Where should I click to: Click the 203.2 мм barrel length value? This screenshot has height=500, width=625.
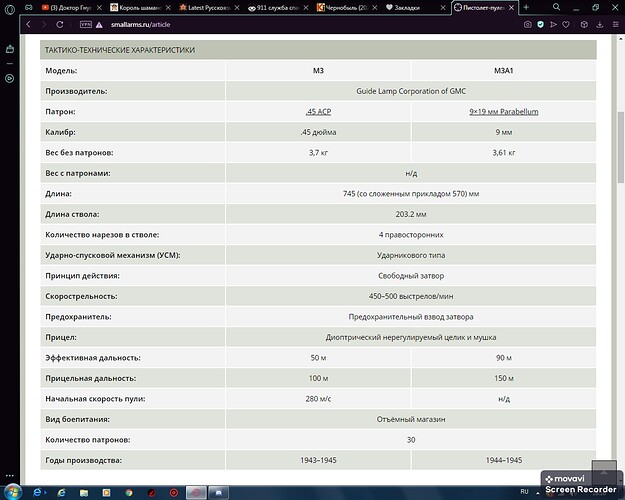[x=411, y=214]
